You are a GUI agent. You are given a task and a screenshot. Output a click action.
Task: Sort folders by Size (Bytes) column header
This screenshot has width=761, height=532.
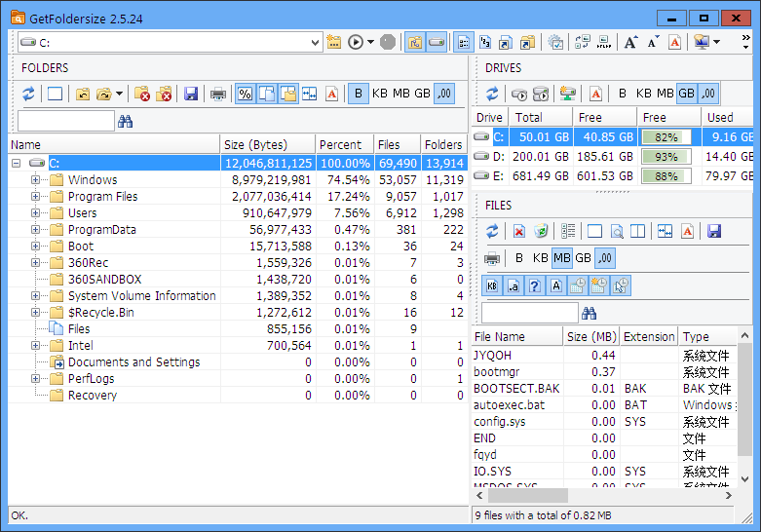(x=268, y=144)
